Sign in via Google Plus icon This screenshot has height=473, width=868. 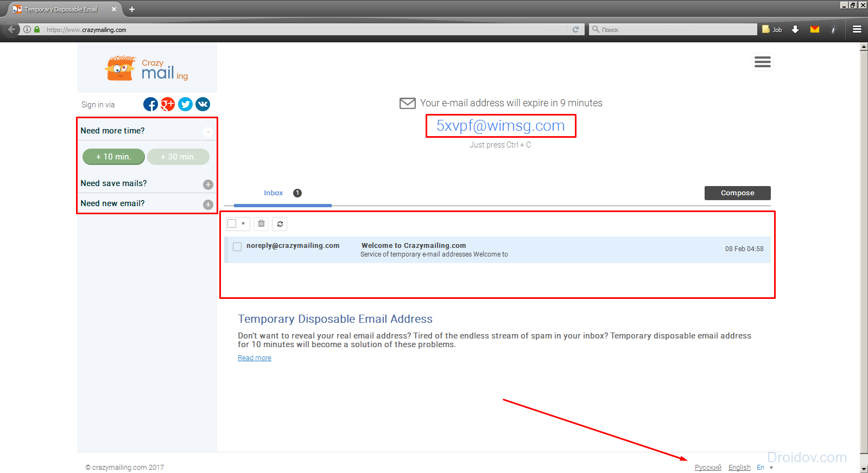pyautogui.click(x=168, y=104)
